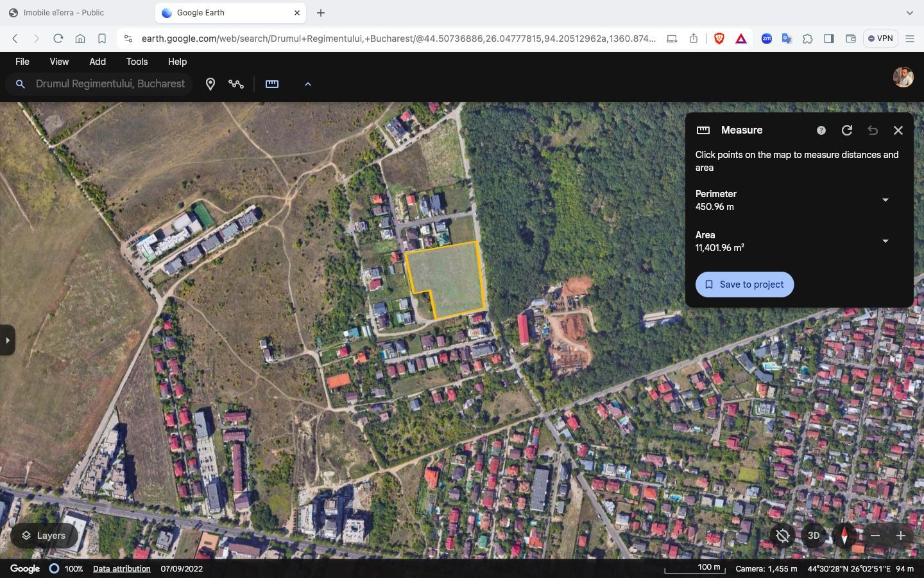924x578 pixels.
Task: Save the measurement to a project
Action: pyautogui.click(x=744, y=284)
